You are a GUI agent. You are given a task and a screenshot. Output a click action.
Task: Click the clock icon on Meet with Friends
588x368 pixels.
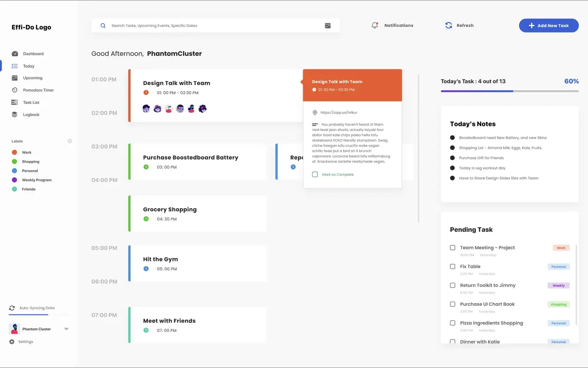click(146, 330)
